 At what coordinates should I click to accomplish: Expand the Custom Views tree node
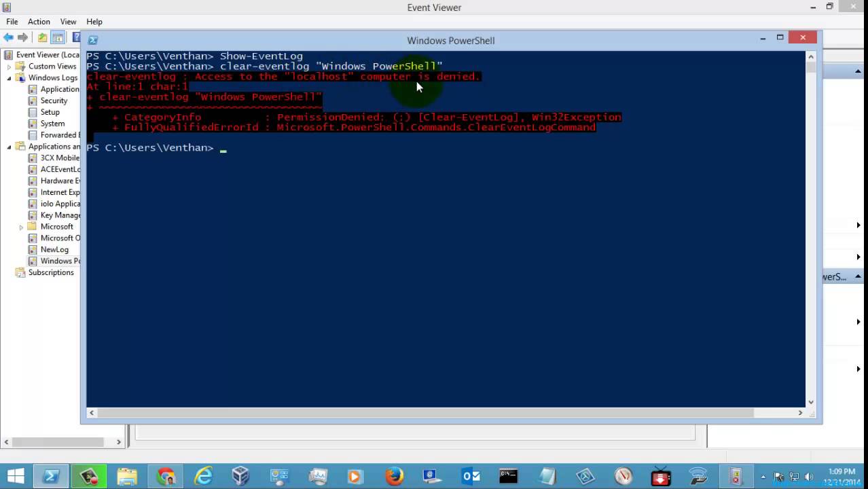coord(10,67)
